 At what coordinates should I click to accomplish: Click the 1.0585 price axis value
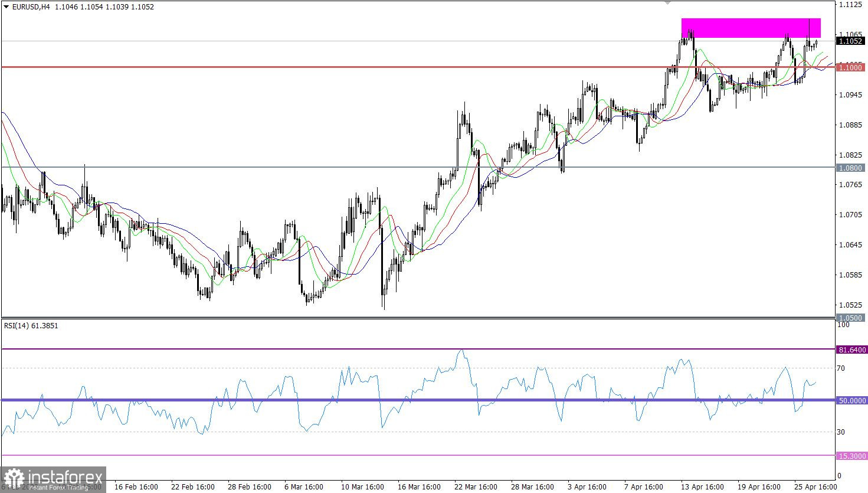click(850, 275)
